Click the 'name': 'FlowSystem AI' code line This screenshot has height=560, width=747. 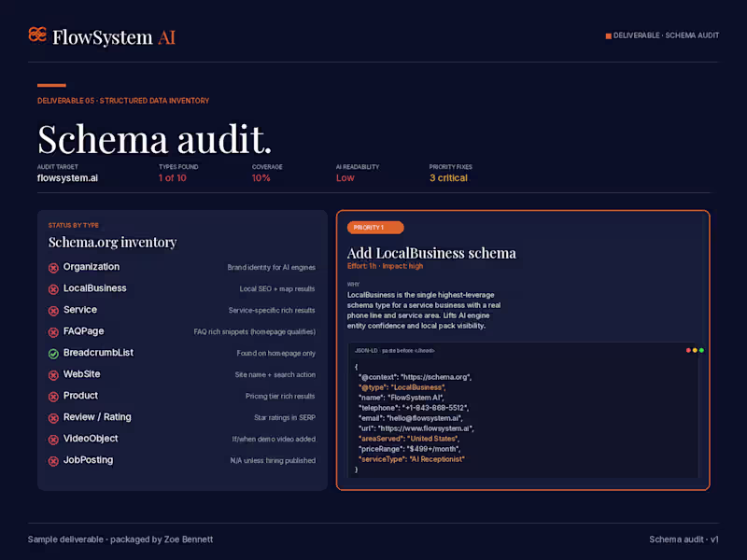point(402,398)
